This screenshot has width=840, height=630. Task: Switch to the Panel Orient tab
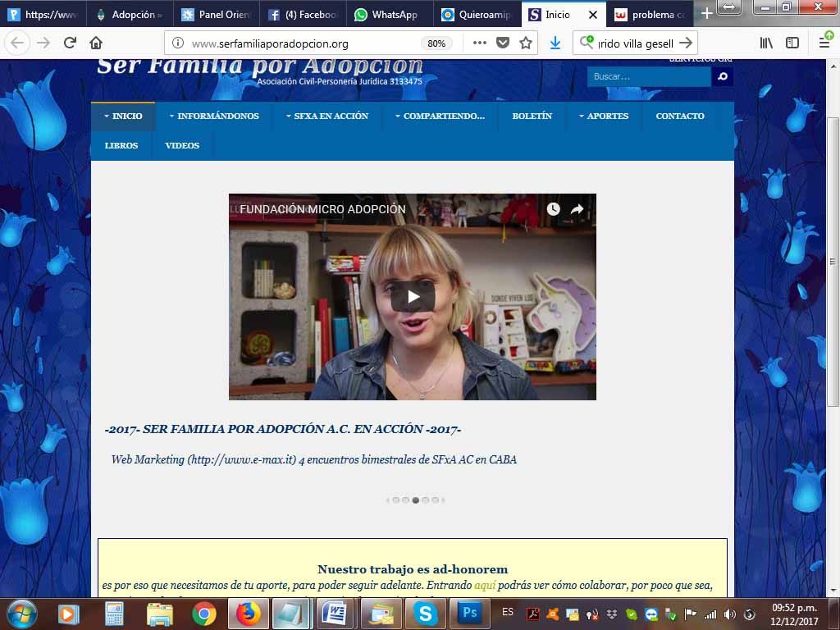click(x=217, y=15)
